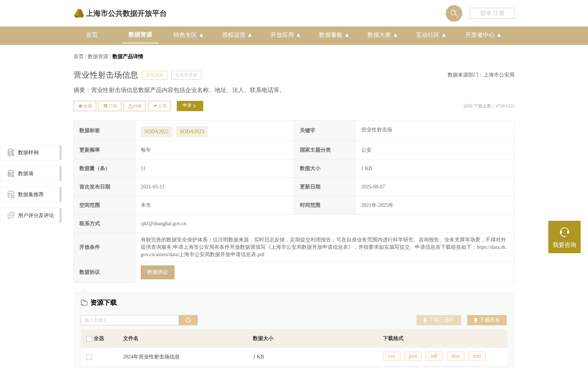Click the 数据来源部门：上海市公安局 text
Screen dimensions: 588x368
tap(481, 75)
